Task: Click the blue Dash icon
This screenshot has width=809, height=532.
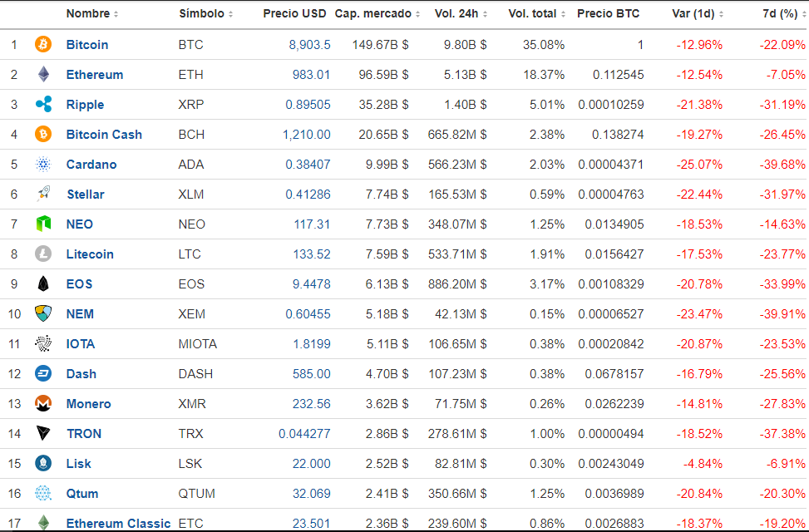Action: 43,373
